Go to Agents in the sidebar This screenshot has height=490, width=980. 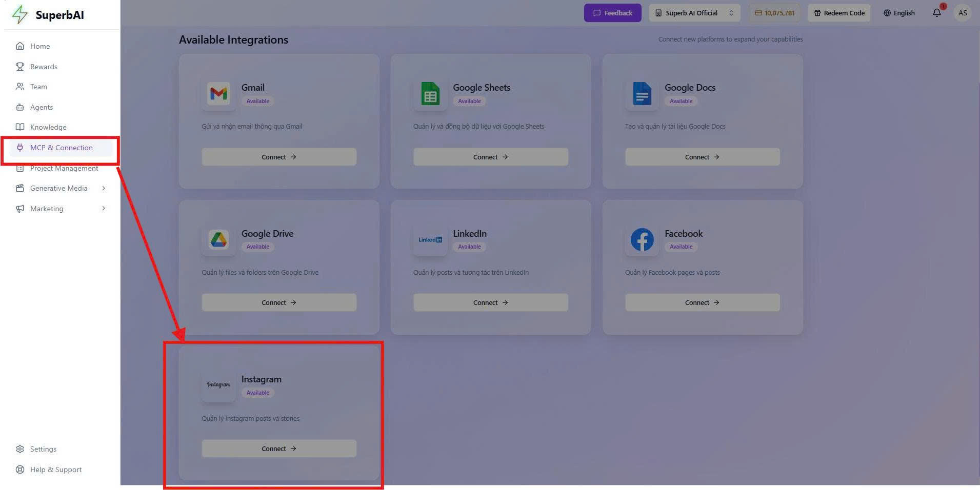click(41, 107)
